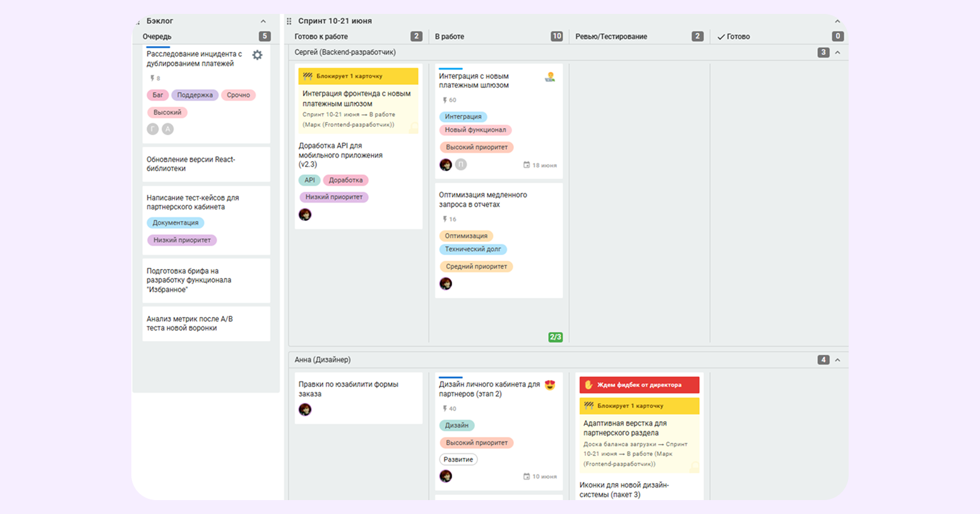Collapse the Сергей (Backend-разработчик) swimlane

tap(837, 53)
